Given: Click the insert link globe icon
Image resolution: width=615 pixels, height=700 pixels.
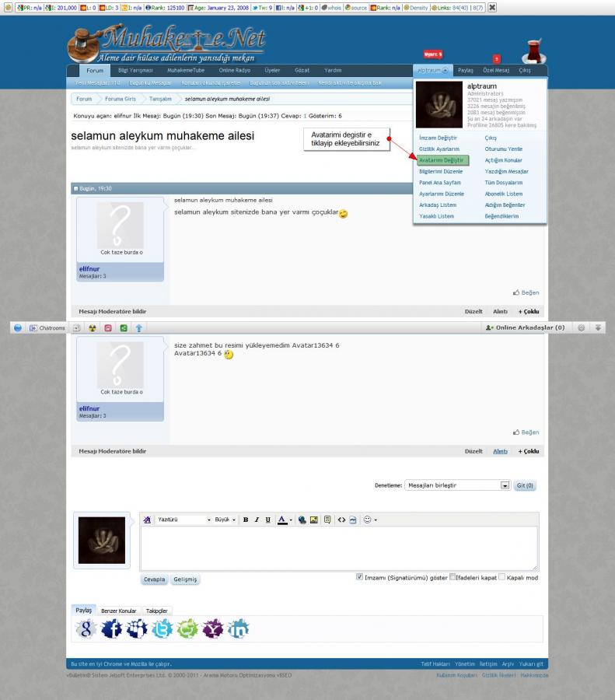Looking at the screenshot, I should click(x=302, y=520).
